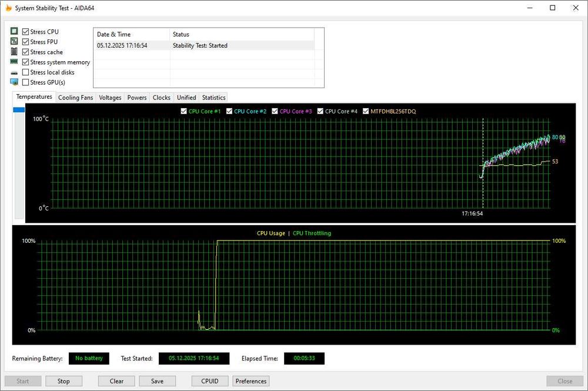This screenshot has height=391, width=588.
Task: Uncheck the Stress CPU checkbox
Action: [25, 32]
